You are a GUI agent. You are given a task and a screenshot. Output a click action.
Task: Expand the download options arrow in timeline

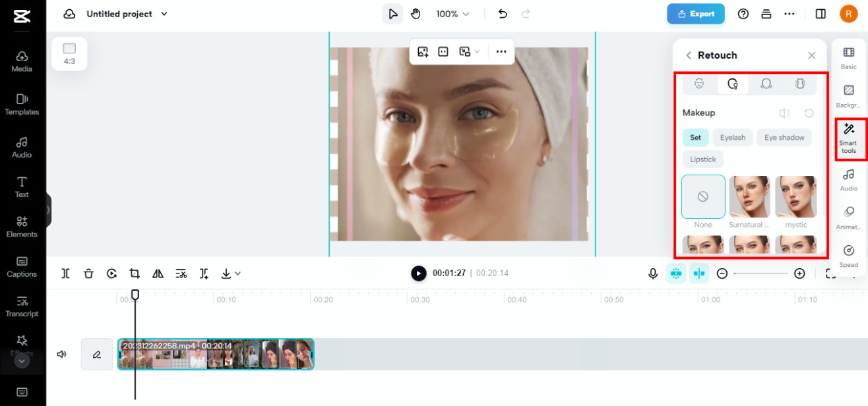point(237,274)
